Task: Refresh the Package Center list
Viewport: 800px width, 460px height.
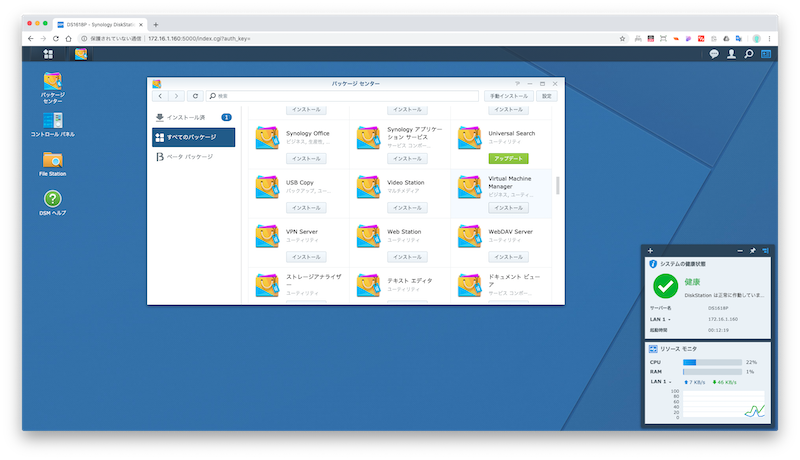Action: tap(195, 96)
